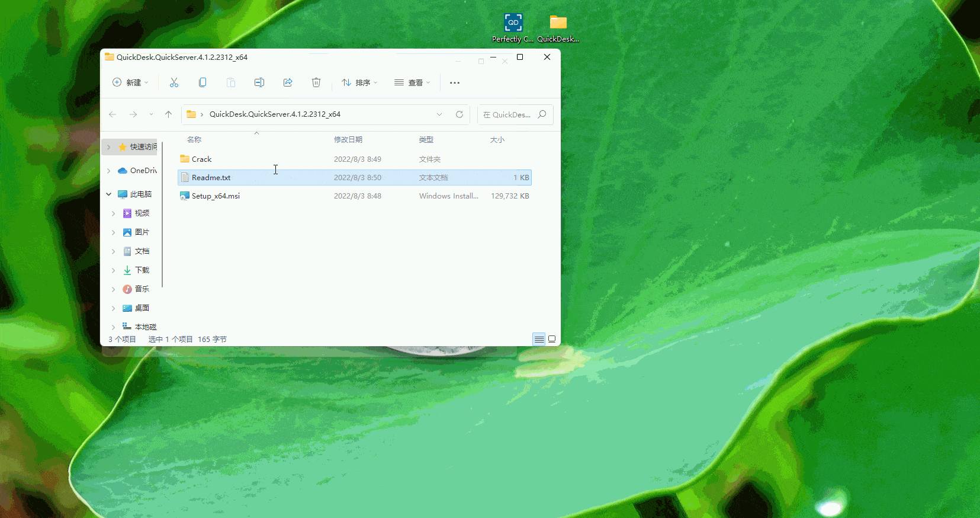Screen dimensions: 980x518
Task: Click the Delete trash icon
Action: coord(316,83)
